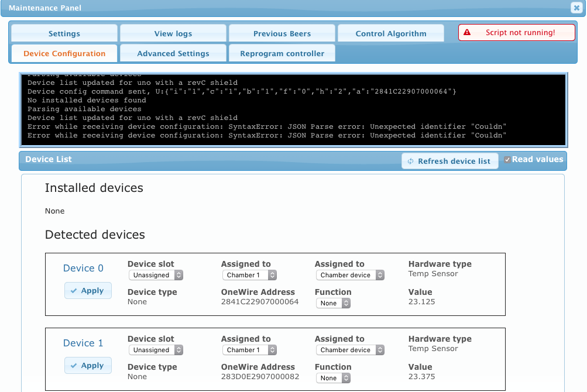Click the red warning triangle icon
This screenshot has width=587, height=392.
tap(467, 32)
